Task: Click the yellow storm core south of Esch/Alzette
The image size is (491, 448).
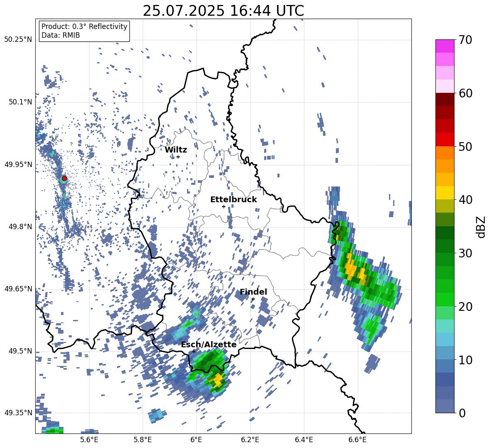Action: [218, 380]
